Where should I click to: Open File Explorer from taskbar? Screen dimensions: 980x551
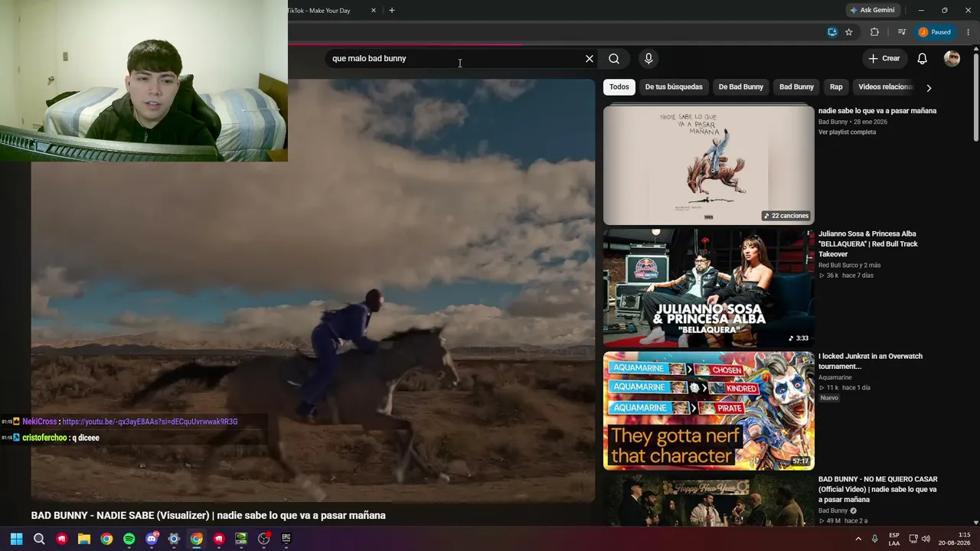coord(84,539)
